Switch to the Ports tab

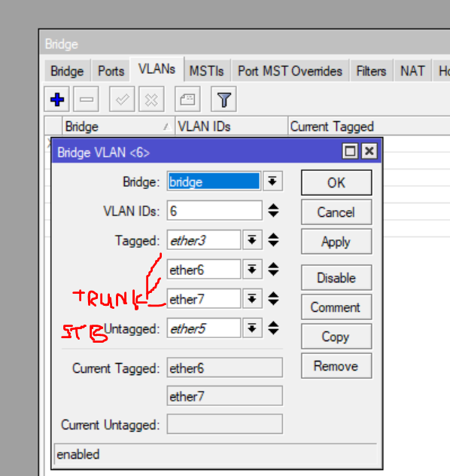click(111, 72)
